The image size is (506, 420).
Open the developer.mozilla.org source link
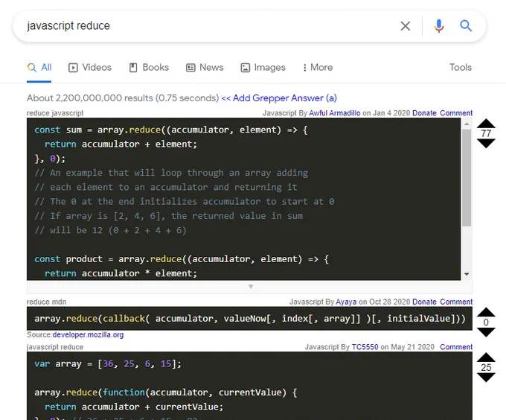click(x=88, y=335)
